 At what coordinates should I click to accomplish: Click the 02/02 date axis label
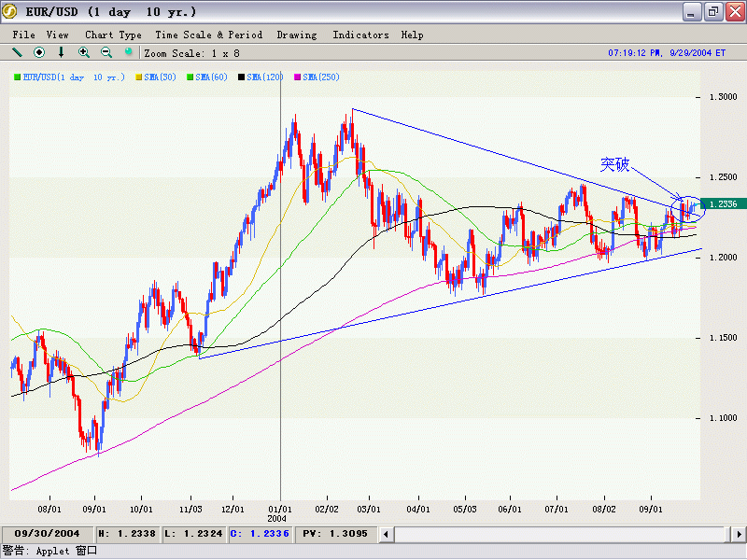[326, 509]
